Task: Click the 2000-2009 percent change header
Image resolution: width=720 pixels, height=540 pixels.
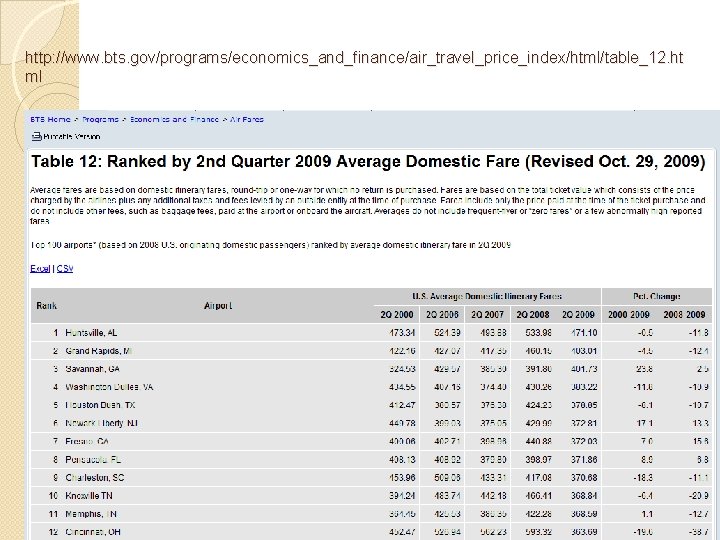Action: pos(629,315)
